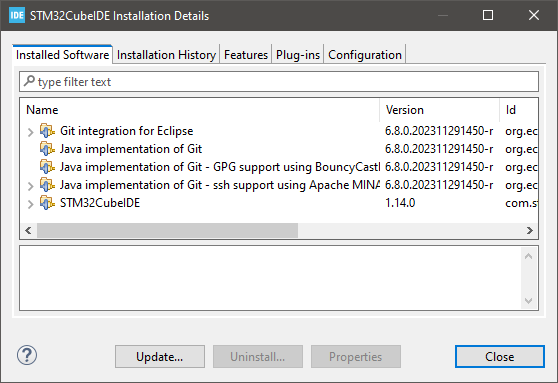
Task: Click the STM32CubeIDE feature icon in list
Action: coord(47,203)
